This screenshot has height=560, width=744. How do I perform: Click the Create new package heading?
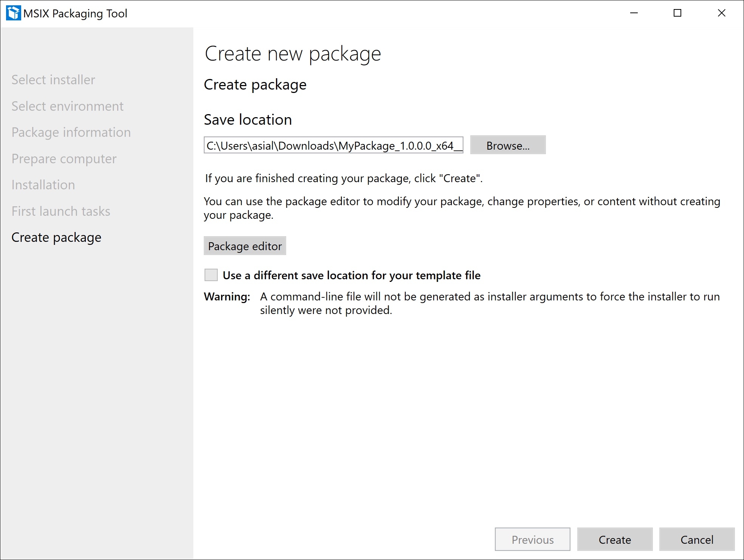click(x=293, y=54)
